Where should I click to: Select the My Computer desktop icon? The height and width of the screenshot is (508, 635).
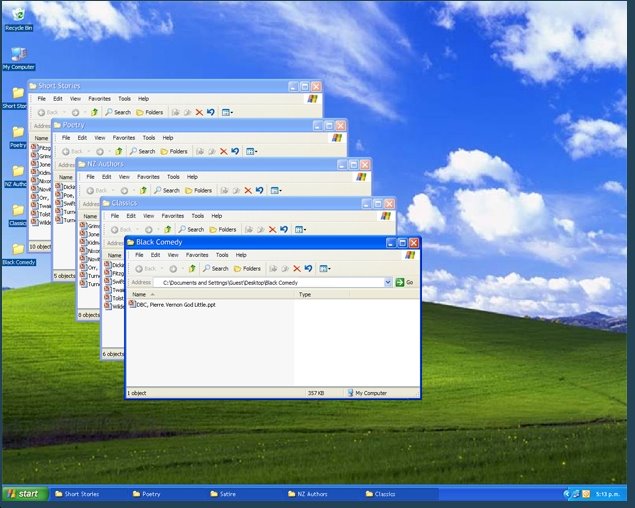pos(19,58)
